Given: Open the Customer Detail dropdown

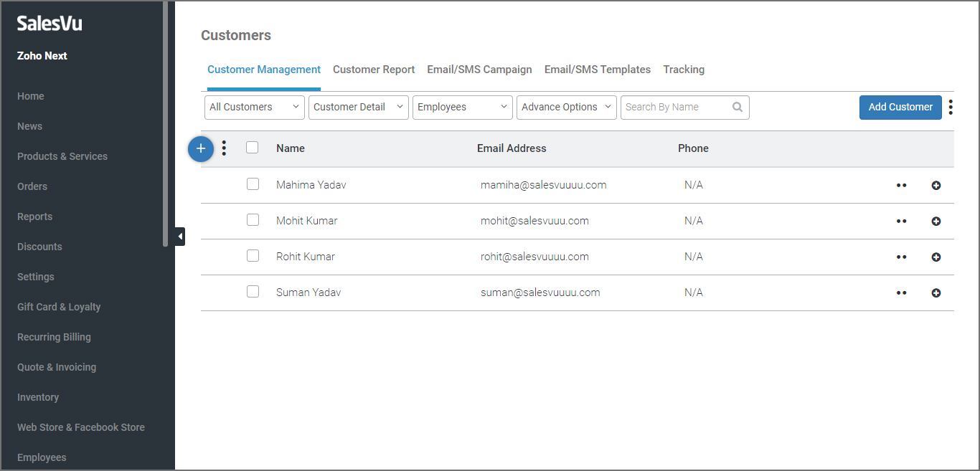Looking at the screenshot, I should pos(359,108).
